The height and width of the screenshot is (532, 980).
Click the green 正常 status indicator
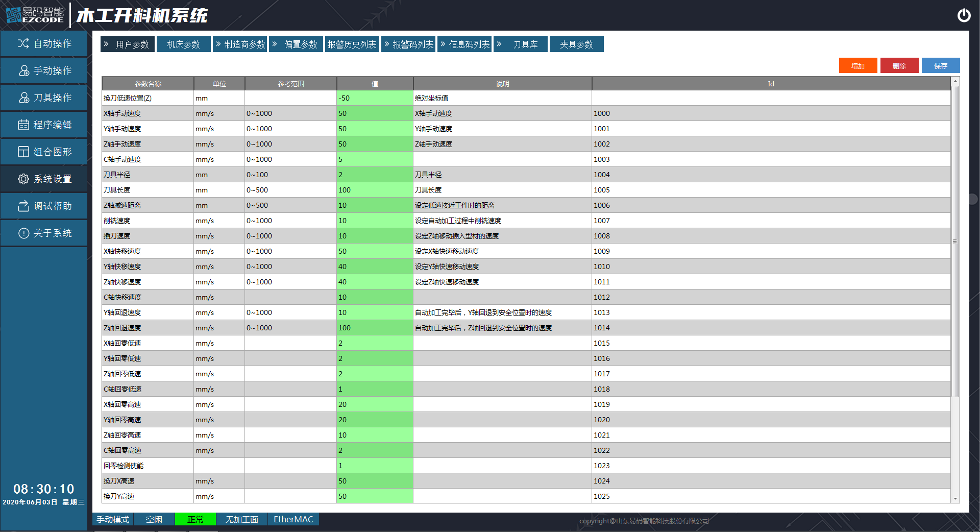coord(195,519)
